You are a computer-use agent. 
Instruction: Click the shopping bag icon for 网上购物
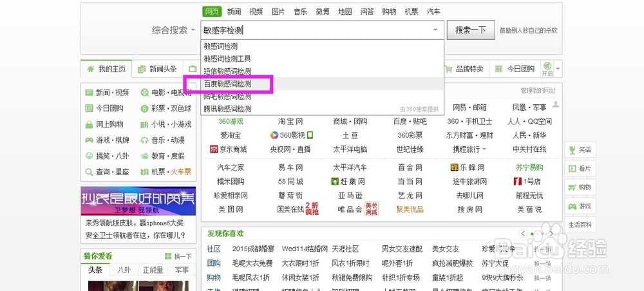pos(89,124)
